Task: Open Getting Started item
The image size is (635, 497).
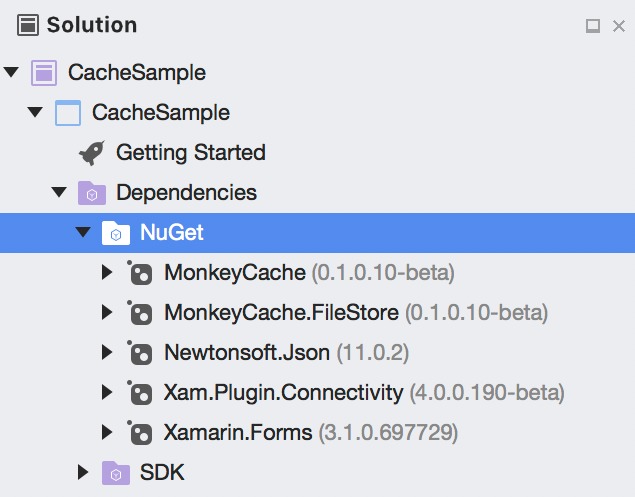Action: tap(191, 153)
